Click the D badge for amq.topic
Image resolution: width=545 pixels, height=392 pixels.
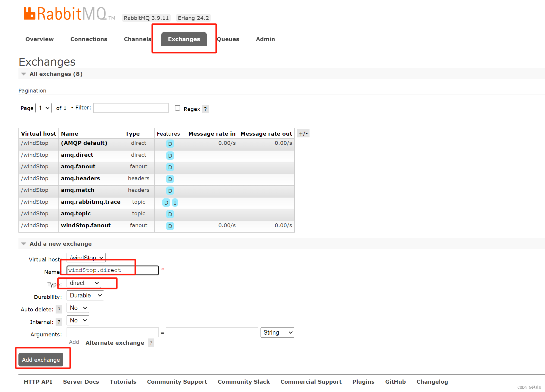coord(170,214)
